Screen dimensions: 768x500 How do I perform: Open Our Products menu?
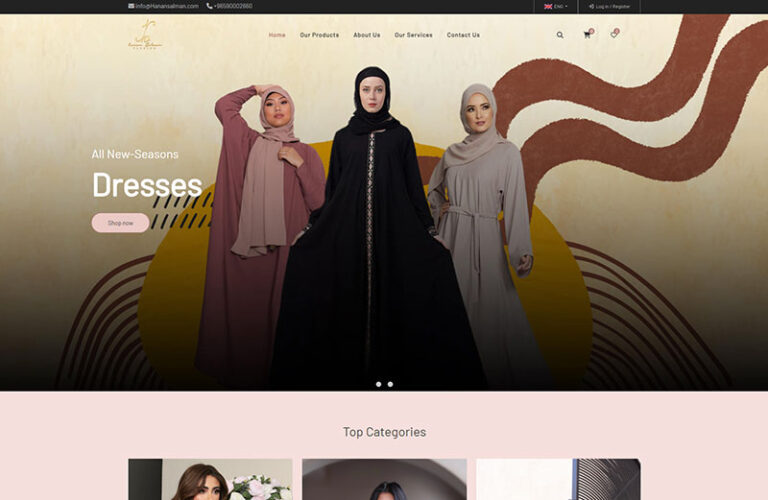click(x=319, y=35)
